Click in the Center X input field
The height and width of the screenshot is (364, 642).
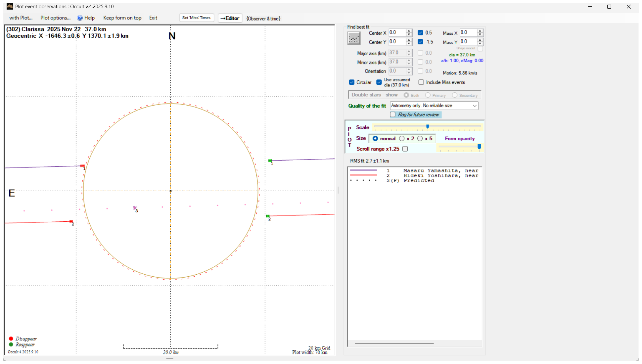point(397,32)
